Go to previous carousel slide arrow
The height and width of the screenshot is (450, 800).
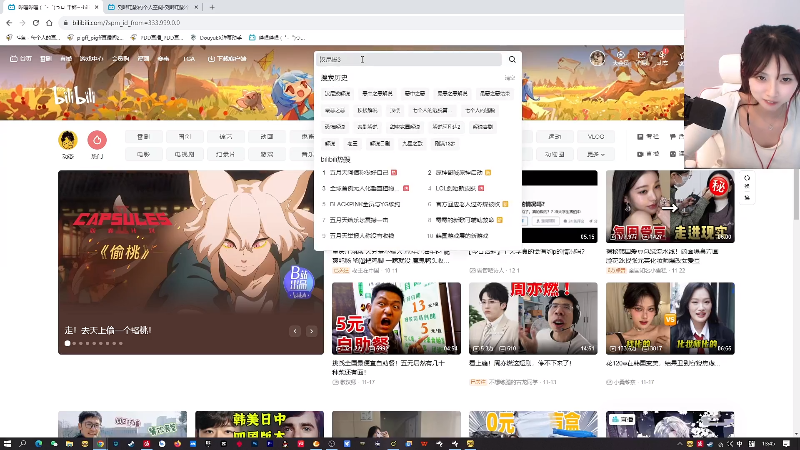295,331
